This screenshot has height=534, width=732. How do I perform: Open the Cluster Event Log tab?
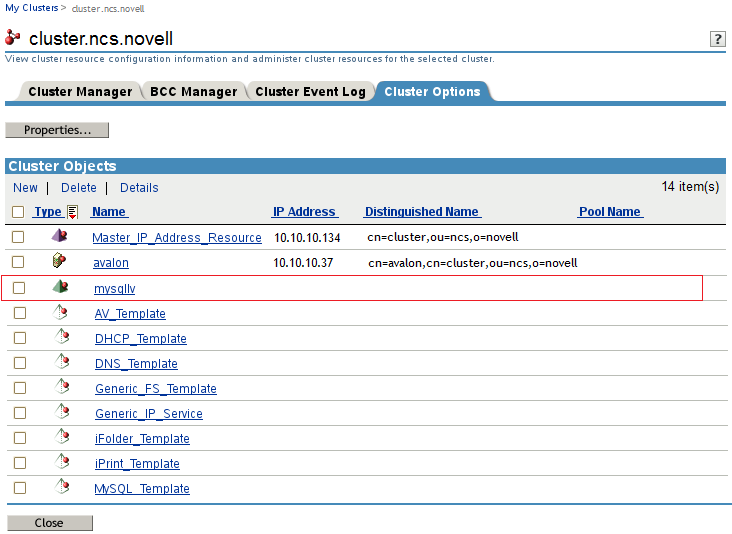pos(310,92)
